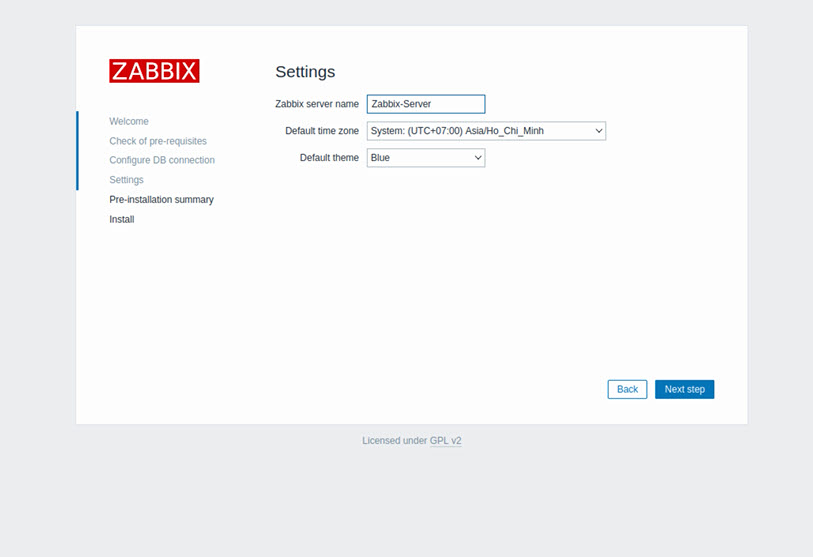
Task: Go back with the Back button
Action: point(627,389)
